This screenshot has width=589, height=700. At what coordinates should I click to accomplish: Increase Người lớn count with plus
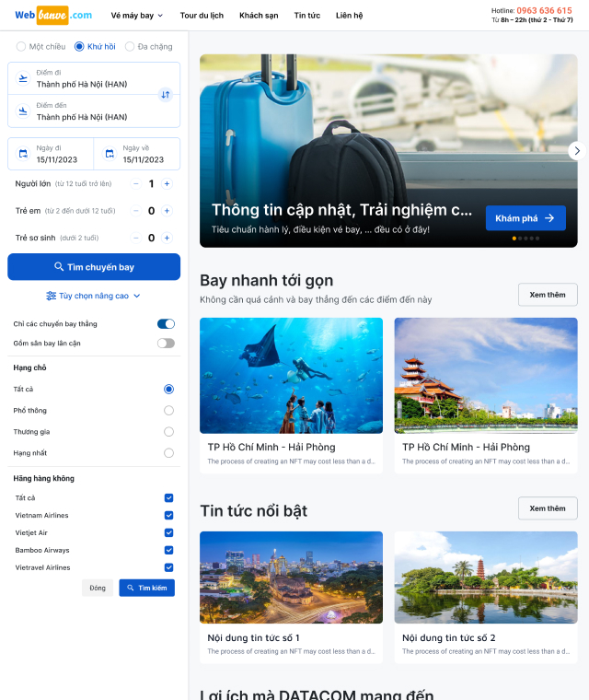(167, 183)
